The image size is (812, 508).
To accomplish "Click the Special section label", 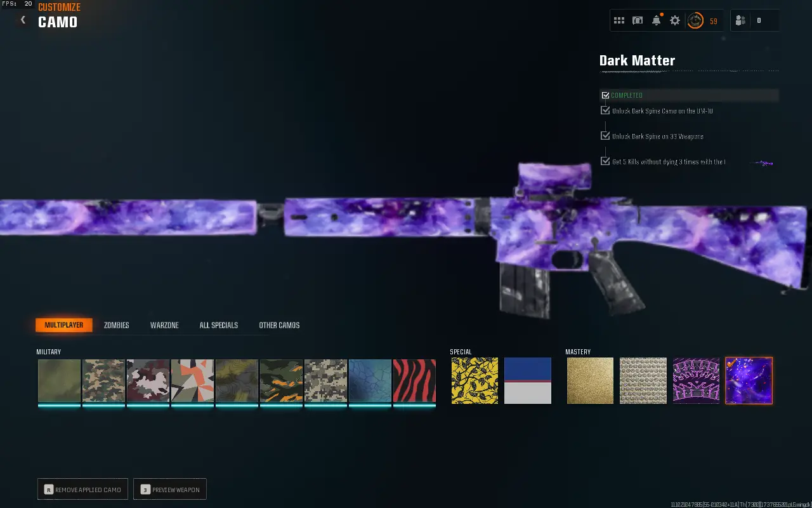I will point(461,352).
